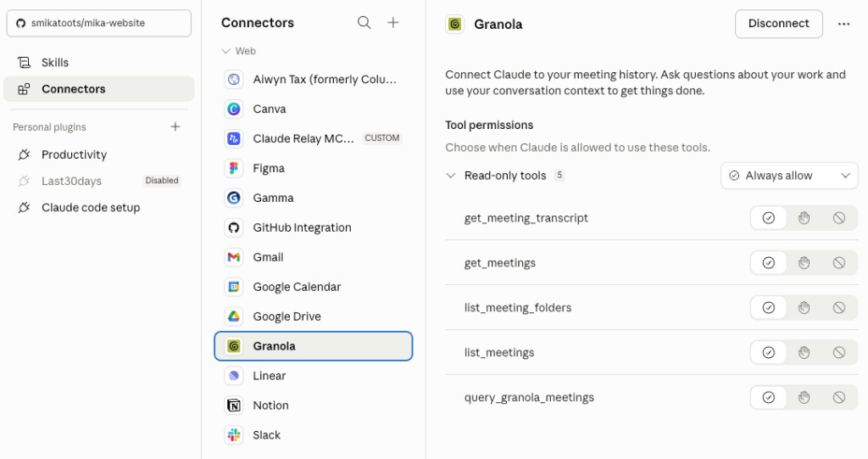Select the Productivity plugin

74,154
